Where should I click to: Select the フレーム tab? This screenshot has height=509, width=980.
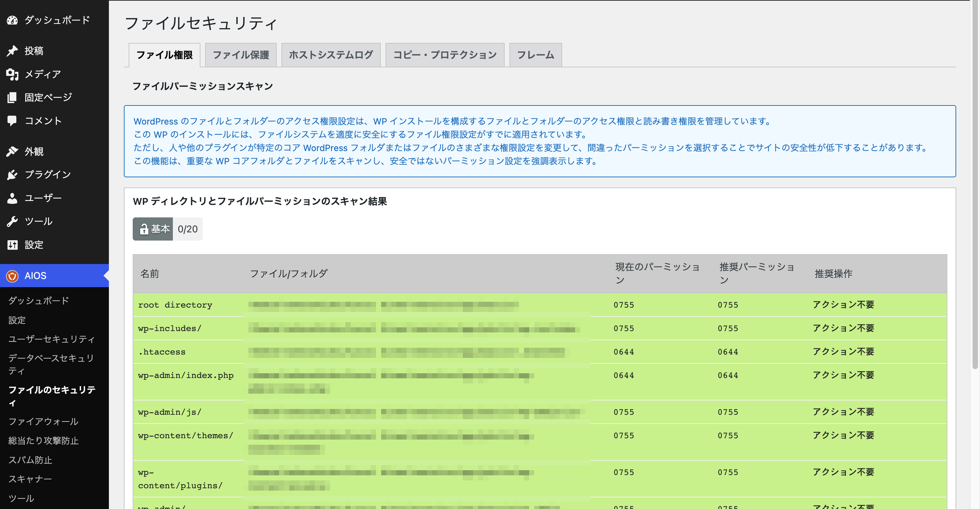(535, 55)
